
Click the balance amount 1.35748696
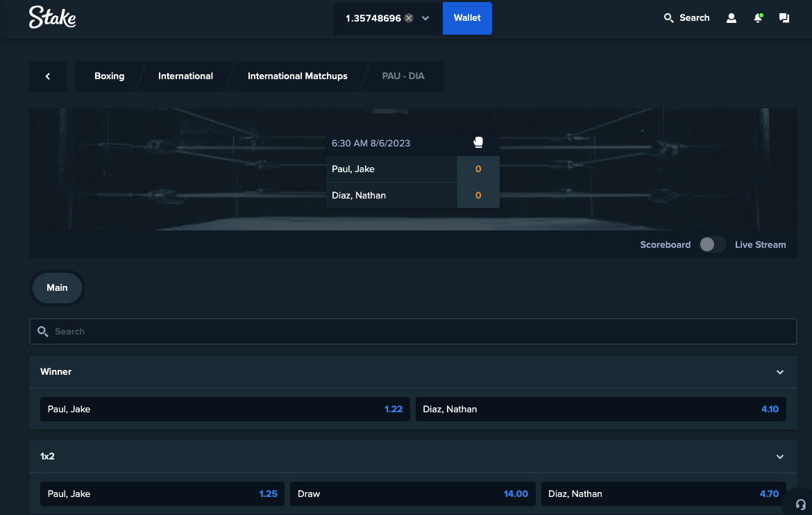coord(373,18)
